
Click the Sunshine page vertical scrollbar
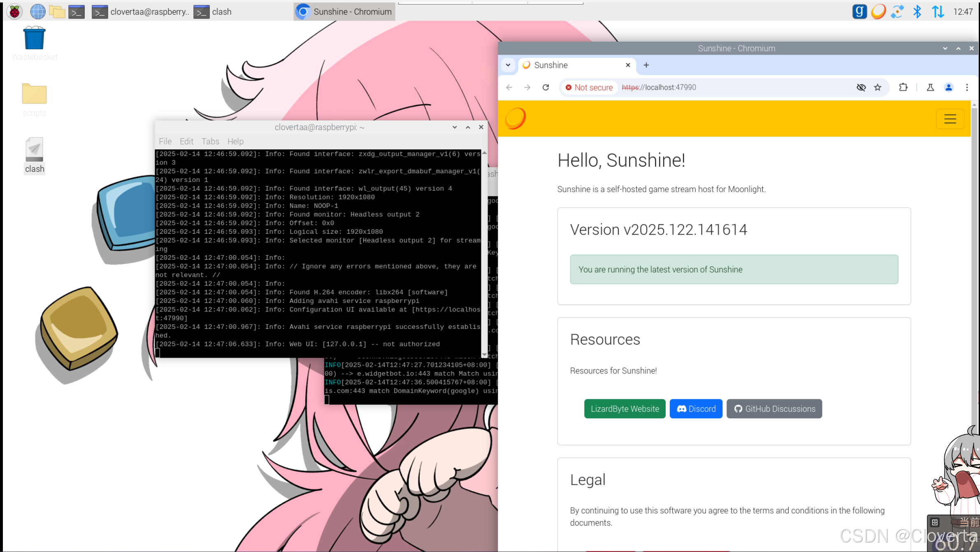pyautogui.click(x=974, y=268)
